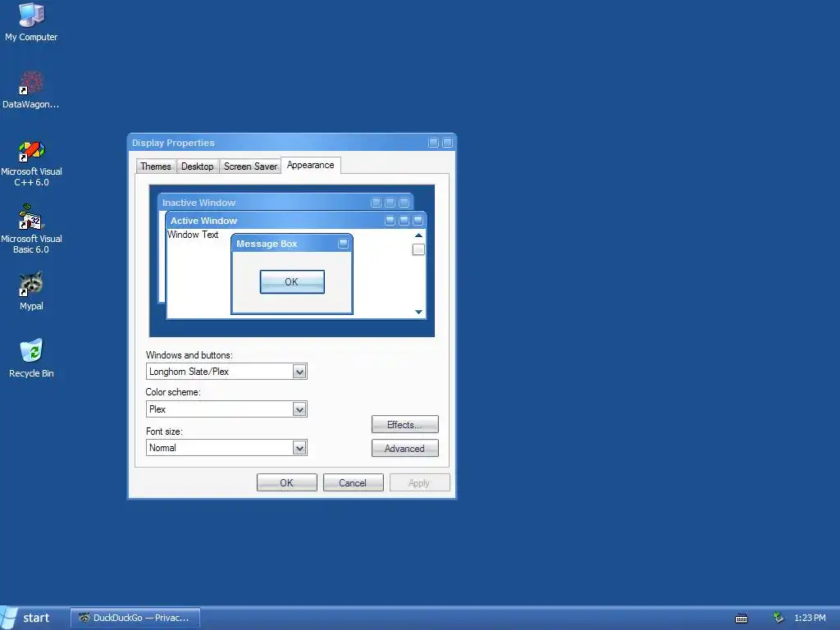Click the Message Box preview title

(267, 244)
